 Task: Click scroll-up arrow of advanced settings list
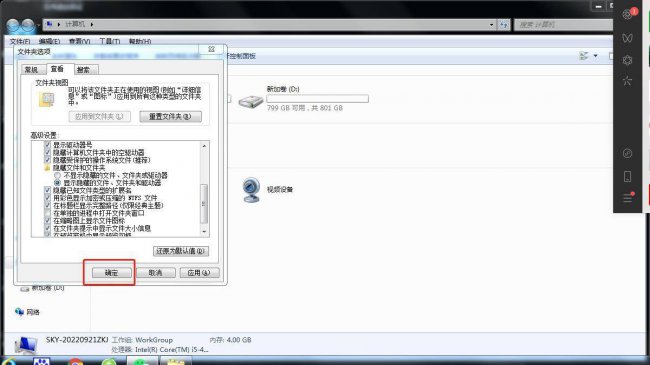[x=204, y=146]
